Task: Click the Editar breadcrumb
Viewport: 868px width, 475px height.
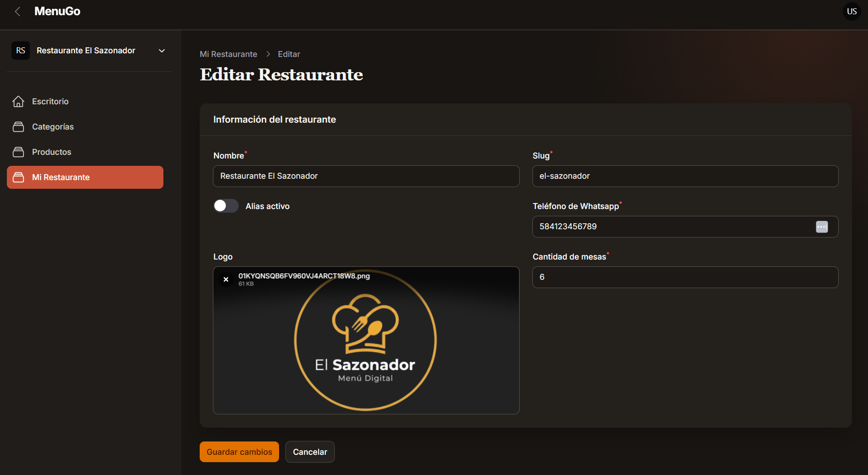Action: tap(289, 54)
